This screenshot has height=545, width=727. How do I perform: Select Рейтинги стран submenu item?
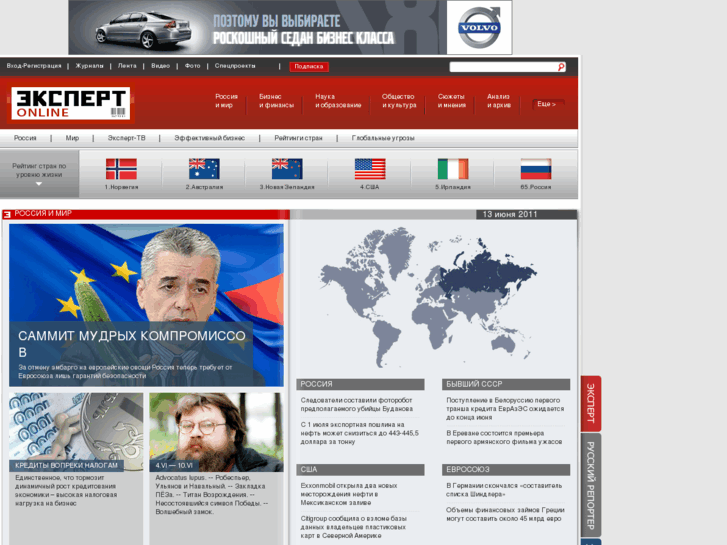coord(298,138)
